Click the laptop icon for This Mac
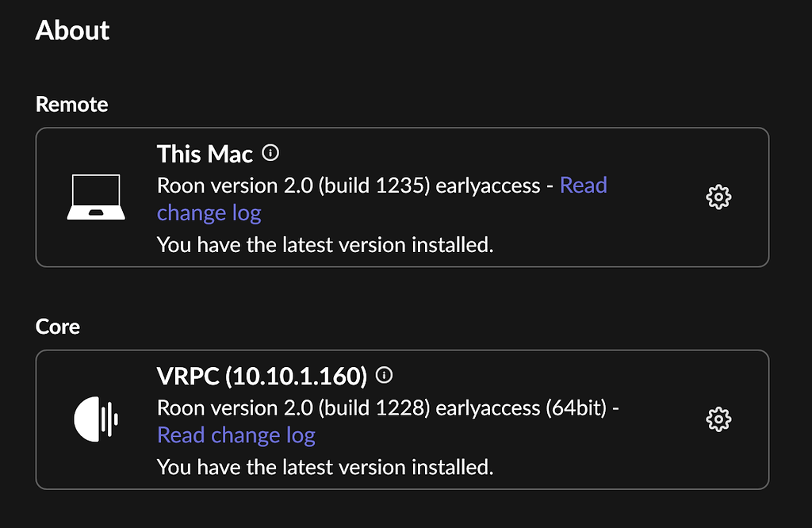The height and width of the screenshot is (528, 812). [96, 195]
